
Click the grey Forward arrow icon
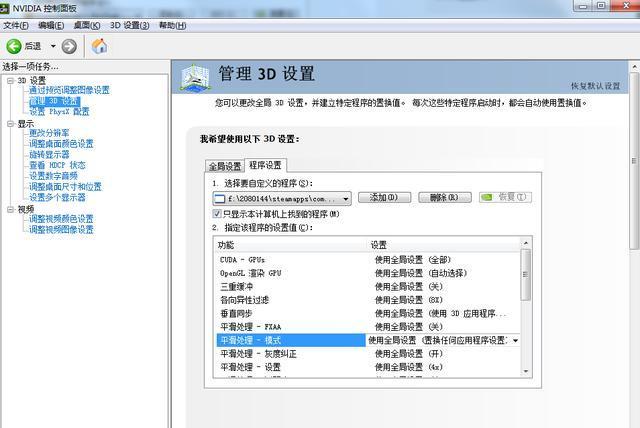coord(69,47)
